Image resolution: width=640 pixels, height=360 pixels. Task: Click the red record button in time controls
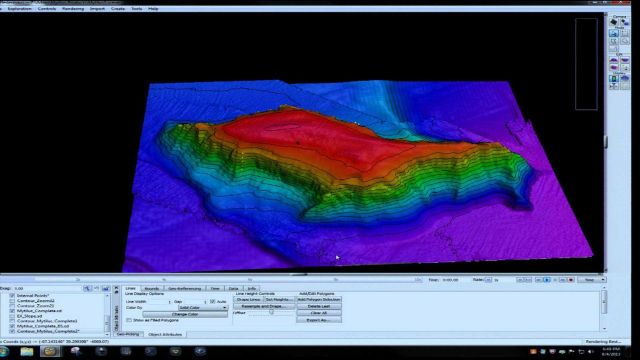[x=571, y=280]
